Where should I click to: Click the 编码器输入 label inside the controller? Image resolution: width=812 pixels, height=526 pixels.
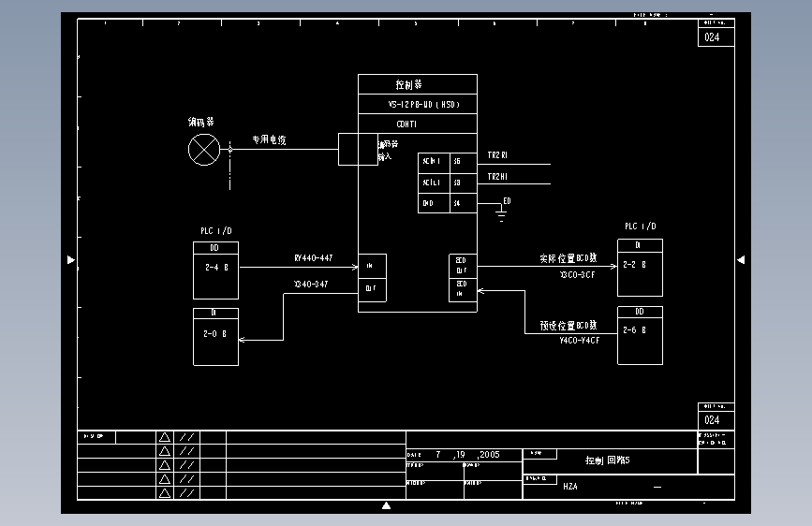[x=388, y=150]
